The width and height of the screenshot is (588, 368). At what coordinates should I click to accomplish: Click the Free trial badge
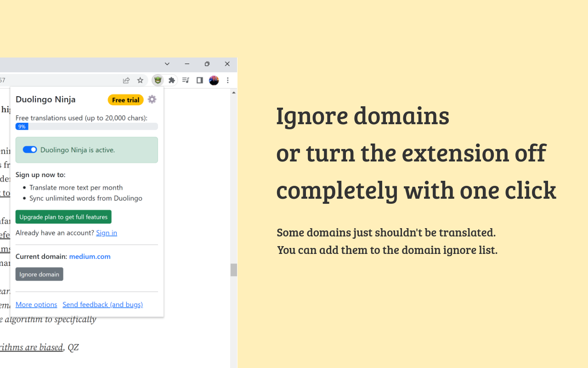tap(126, 100)
